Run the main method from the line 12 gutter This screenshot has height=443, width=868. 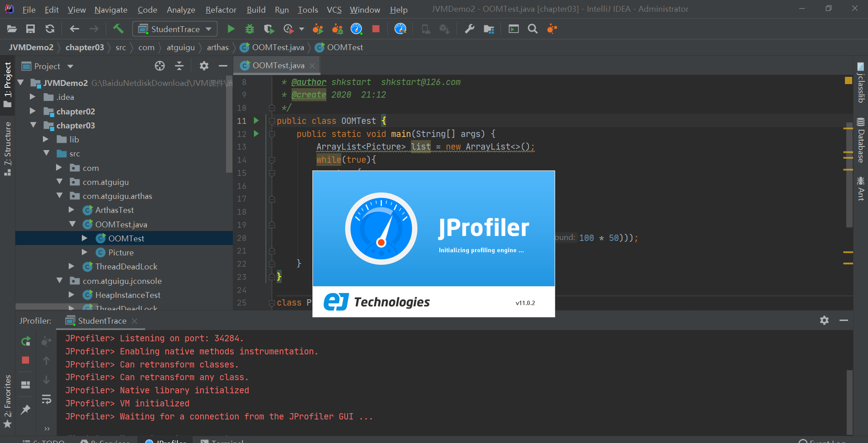(256, 134)
